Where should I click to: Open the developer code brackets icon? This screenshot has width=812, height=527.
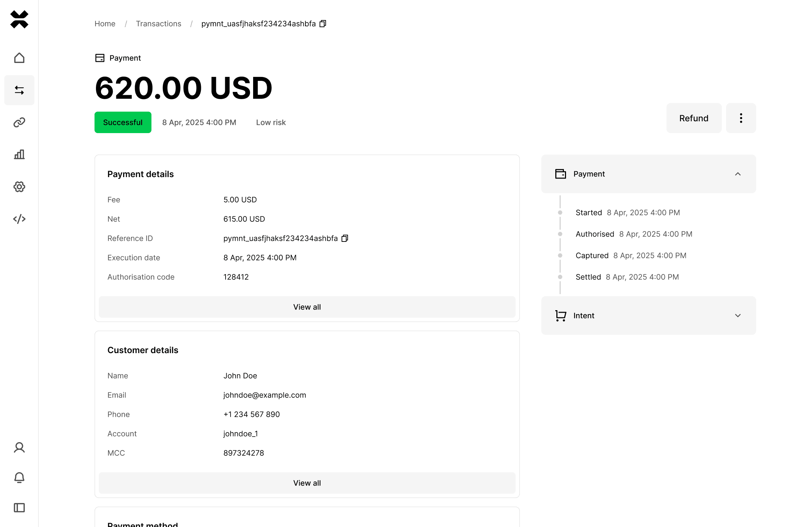coord(19,219)
